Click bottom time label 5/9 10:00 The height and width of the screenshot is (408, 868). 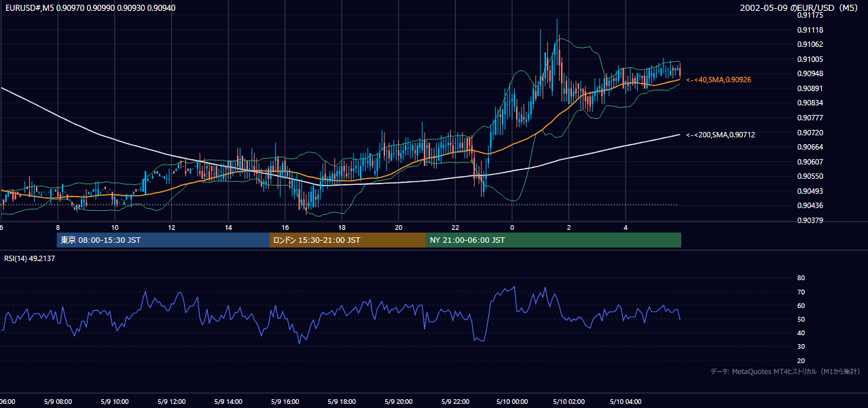click(x=115, y=402)
